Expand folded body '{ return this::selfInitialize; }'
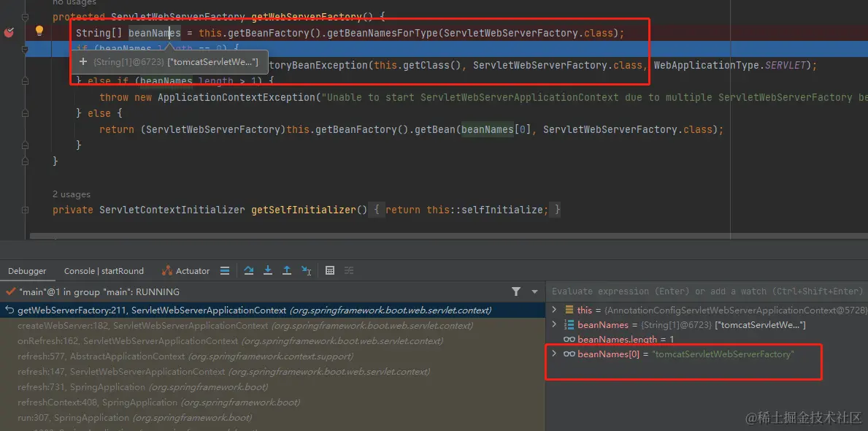Viewport: 868px width, 431px height. click(x=465, y=210)
